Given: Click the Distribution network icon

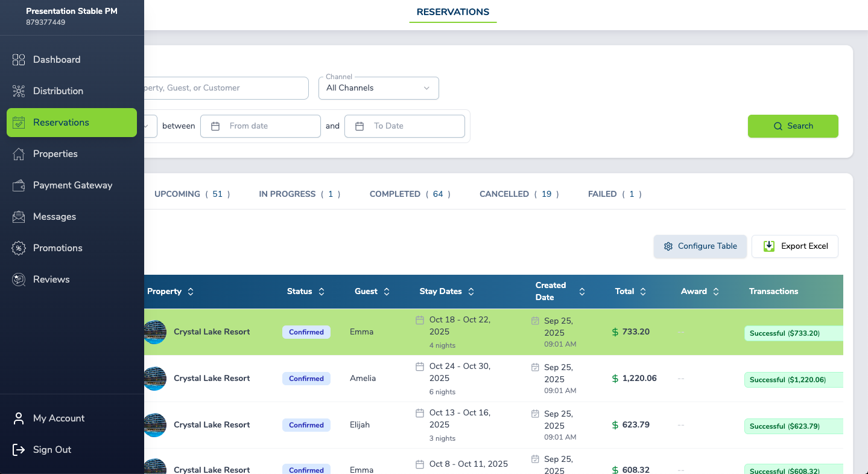Looking at the screenshot, I should (x=19, y=91).
